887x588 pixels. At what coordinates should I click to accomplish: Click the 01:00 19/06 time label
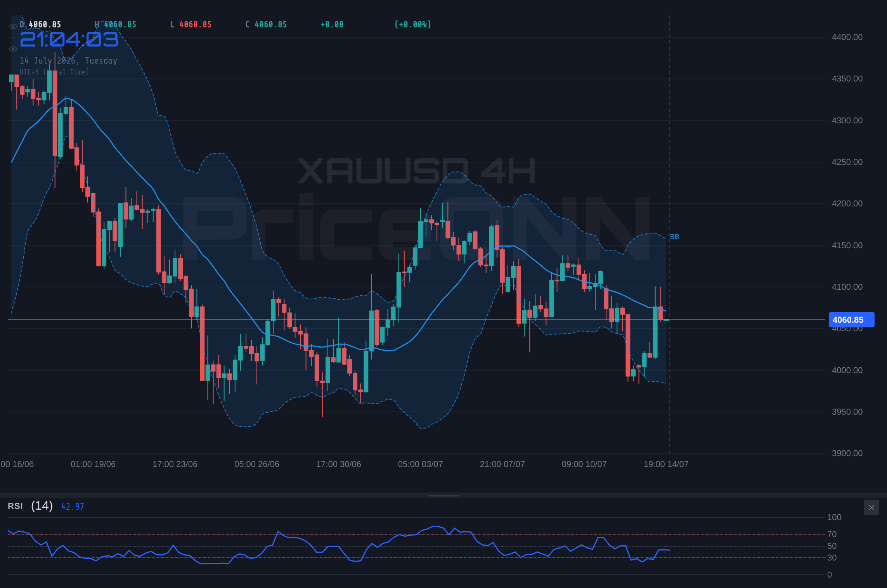pyautogui.click(x=93, y=464)
